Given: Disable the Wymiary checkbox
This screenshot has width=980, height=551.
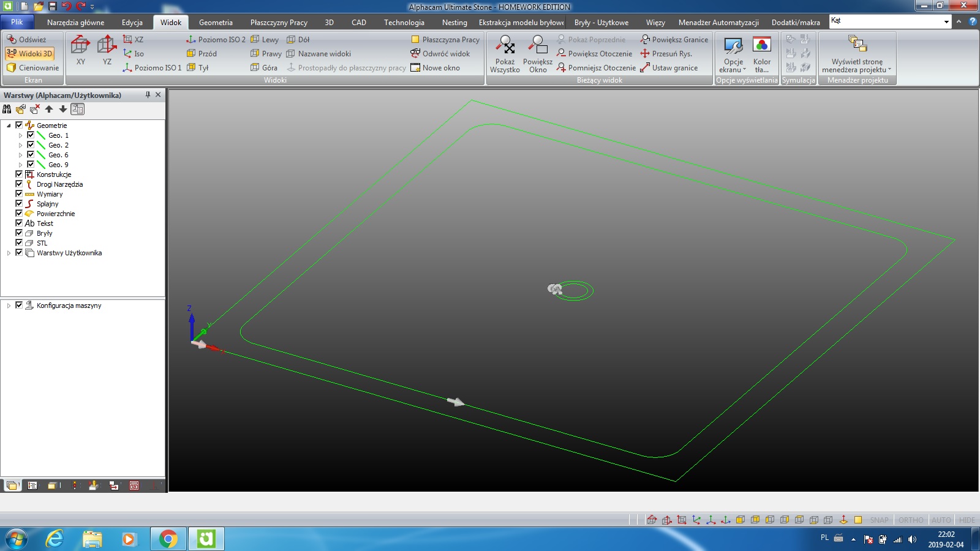Looking at the screenshot, I should click(19, 194).
